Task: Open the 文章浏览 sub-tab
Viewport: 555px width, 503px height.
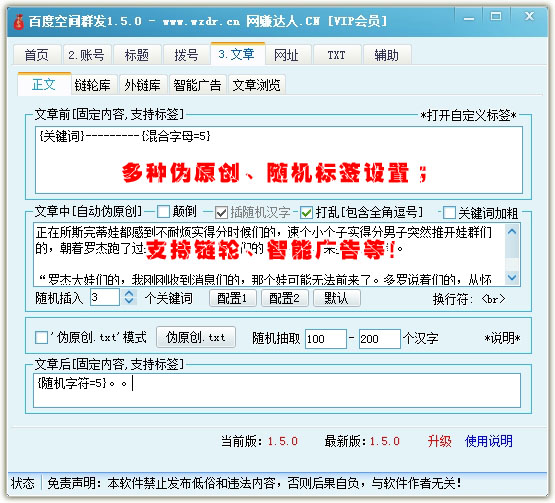Action: (257, 85)
